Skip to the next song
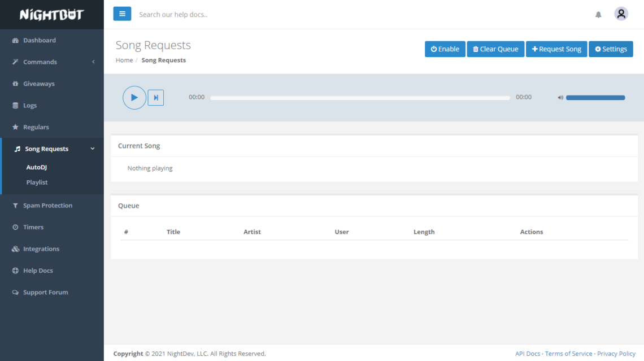Viewport: 644px width, 361px height. 156,98
